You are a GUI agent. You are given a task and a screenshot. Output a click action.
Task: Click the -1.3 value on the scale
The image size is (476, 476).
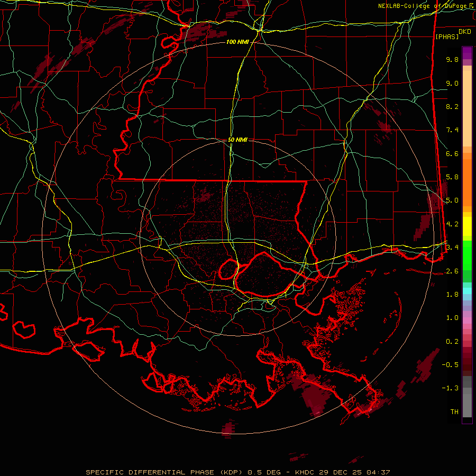(x=450, y=388)
